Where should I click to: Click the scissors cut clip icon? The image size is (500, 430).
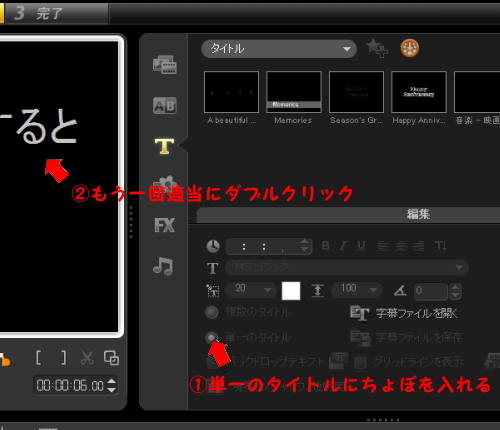(x=87, y=358)
